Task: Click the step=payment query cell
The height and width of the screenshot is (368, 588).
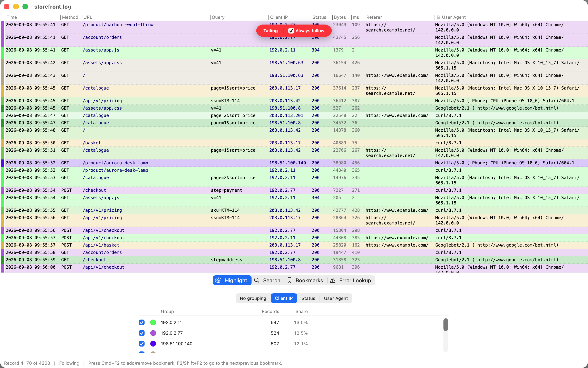Action: pos(226,190)
